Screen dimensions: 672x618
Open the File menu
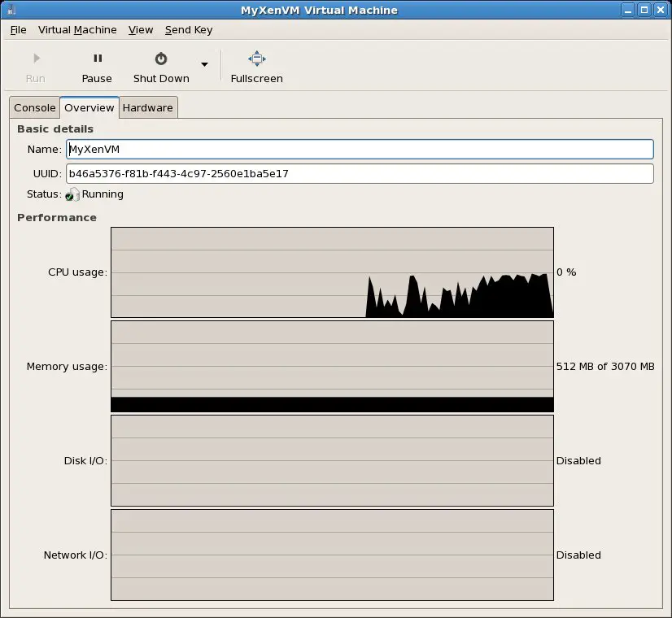18,30
